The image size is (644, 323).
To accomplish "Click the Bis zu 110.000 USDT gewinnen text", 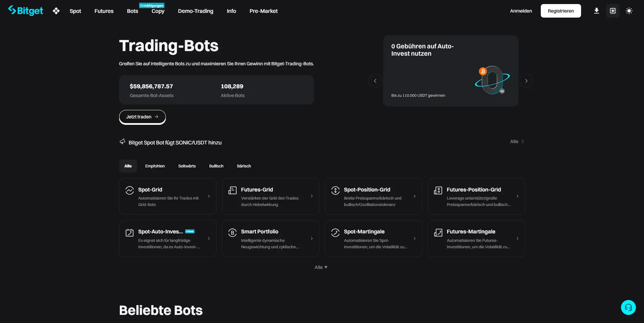I will coord(418,95).
